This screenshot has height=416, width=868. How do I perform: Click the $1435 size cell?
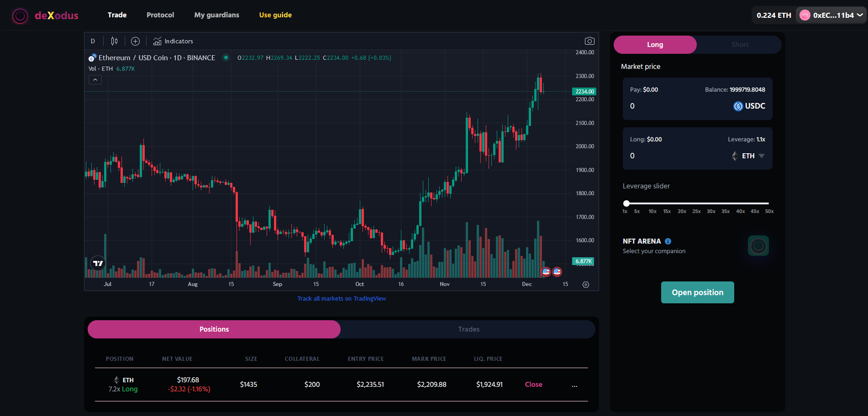(x=248, y=385)
